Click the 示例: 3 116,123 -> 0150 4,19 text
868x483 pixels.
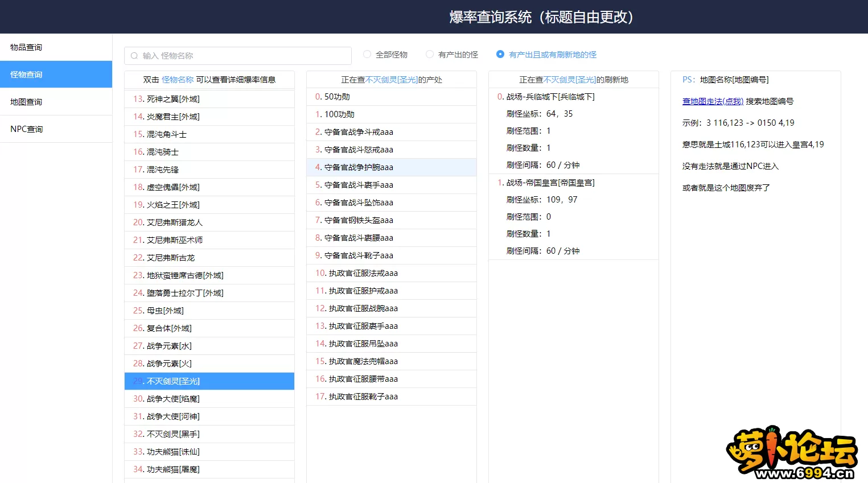click(738, 123)
